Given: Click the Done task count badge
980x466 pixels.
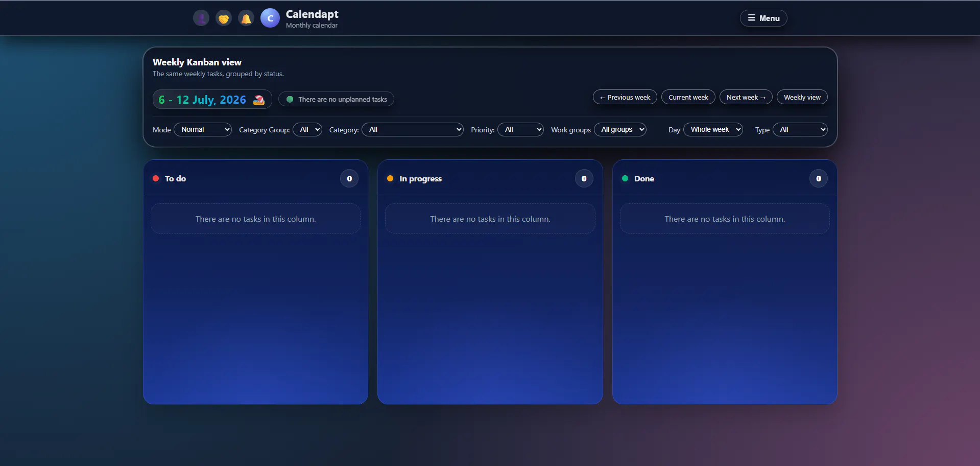Looking at the screenshot, I should coord(819,178).
